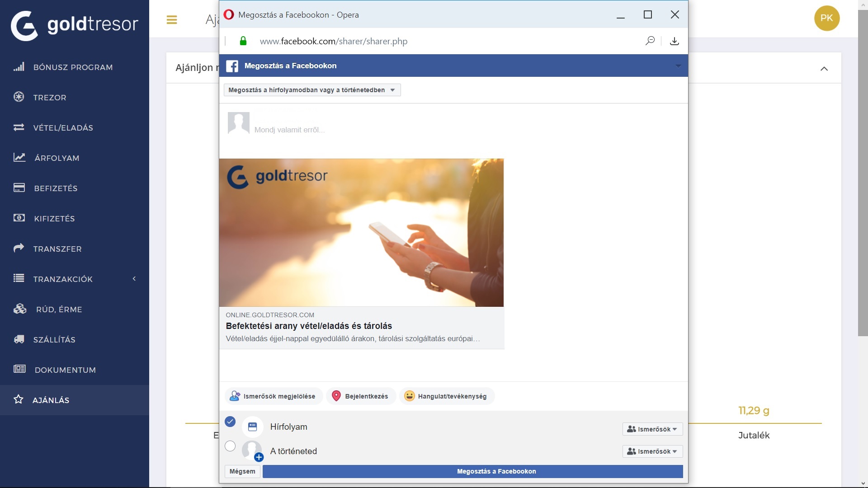Click the goldtresor link preview image
This screenshot has width=868, height=488.
pyautogui.click(x=361, y=232)
